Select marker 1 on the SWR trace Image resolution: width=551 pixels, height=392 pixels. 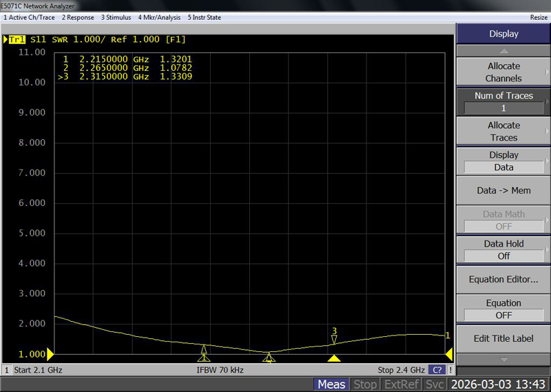[204, 350]
